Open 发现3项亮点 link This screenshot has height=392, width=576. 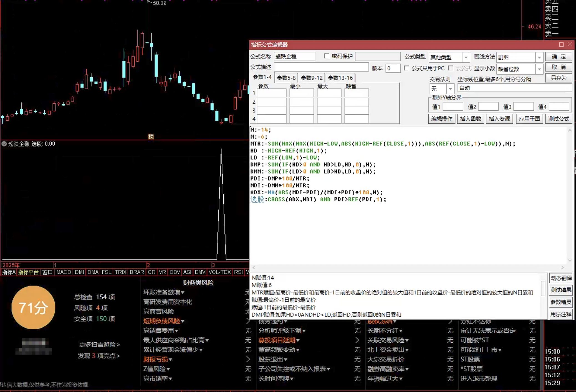[x=99, y=356]
